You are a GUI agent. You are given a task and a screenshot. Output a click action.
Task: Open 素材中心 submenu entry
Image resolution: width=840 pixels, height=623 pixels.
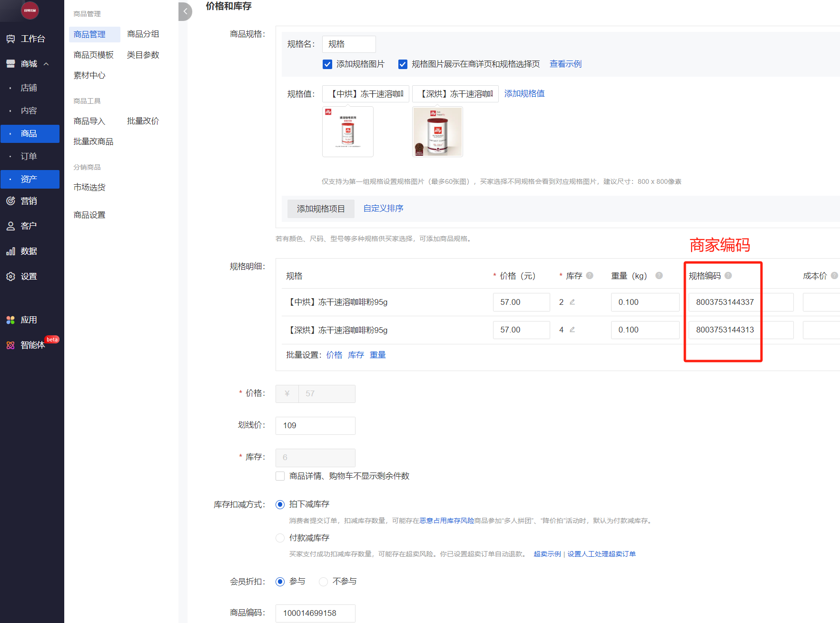89,76
